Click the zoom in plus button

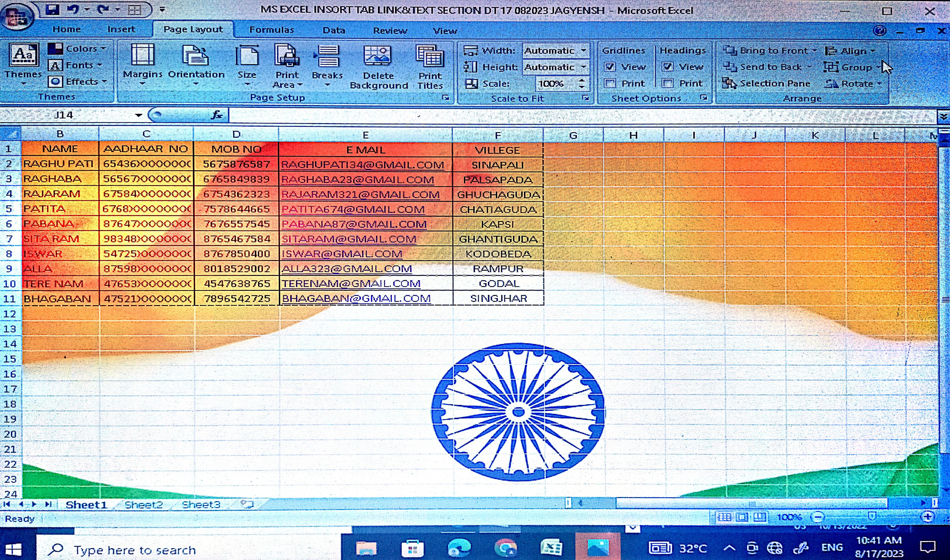coord(928,517)
